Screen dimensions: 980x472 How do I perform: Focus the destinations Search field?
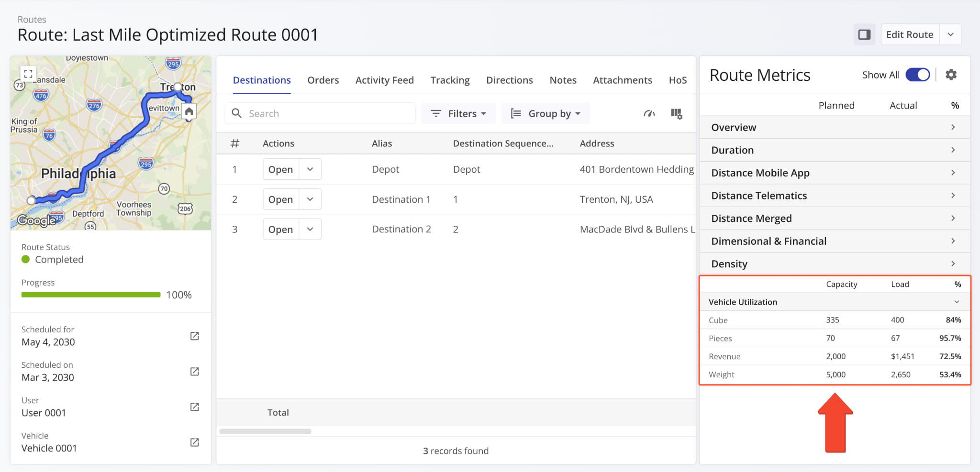(x=320, y=113)
